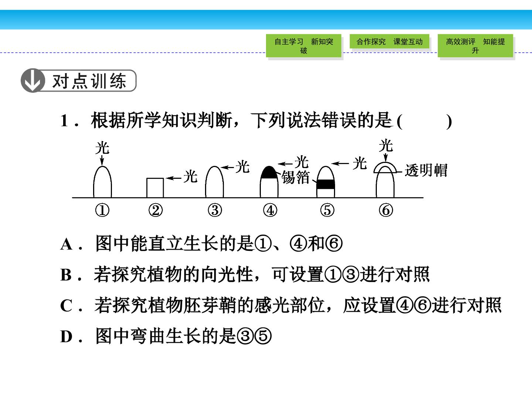Click the 透明帽 label in the diagram
The width and height of the screenshot is (532, 399).
coord(426,171)
